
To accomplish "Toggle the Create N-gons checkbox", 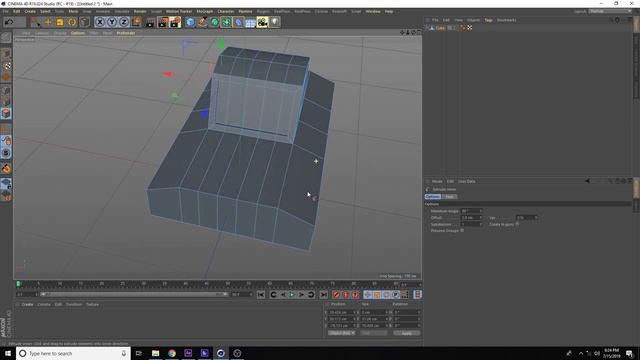I will click(x=517, y=224).
